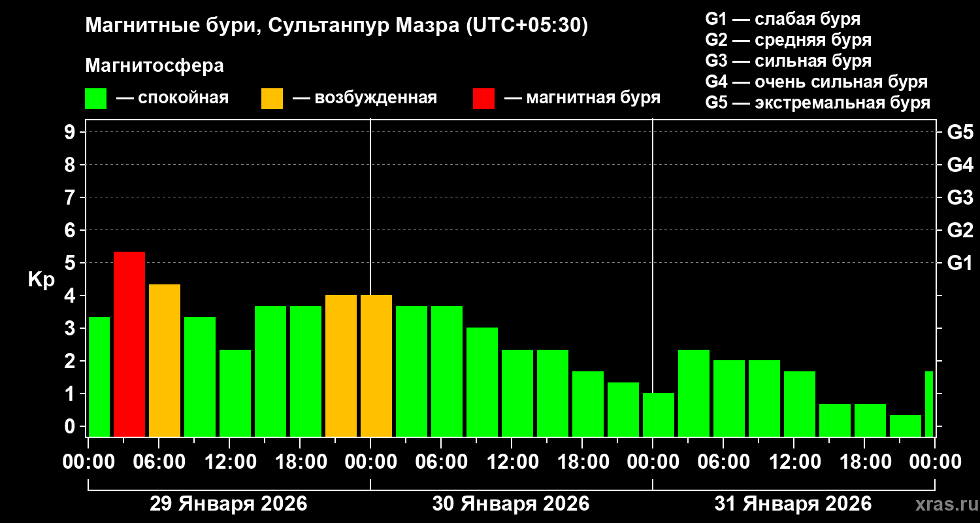Click the orange legend swatch for excited magnetosphere
Image resolution: width=980 pixels, height=523 pixels.
point(272,99)
